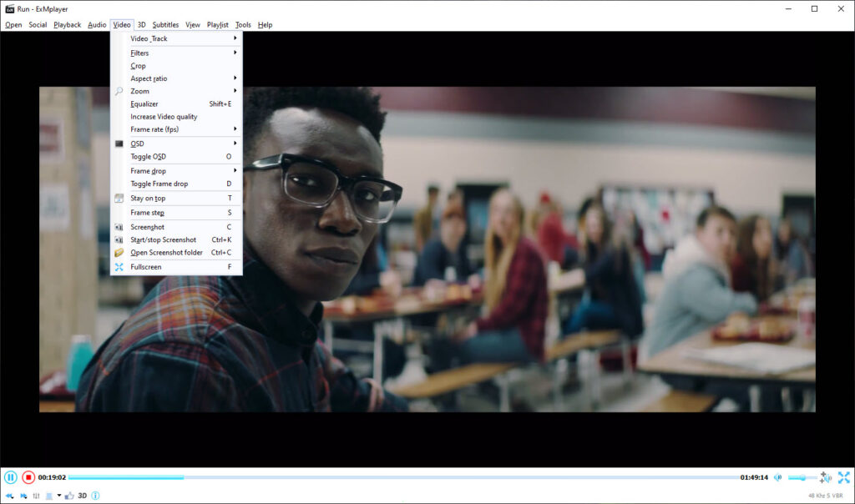The height and width of the screenshot is (504, 855).
Task: Toggle Stay on top option
Action: 177,199
